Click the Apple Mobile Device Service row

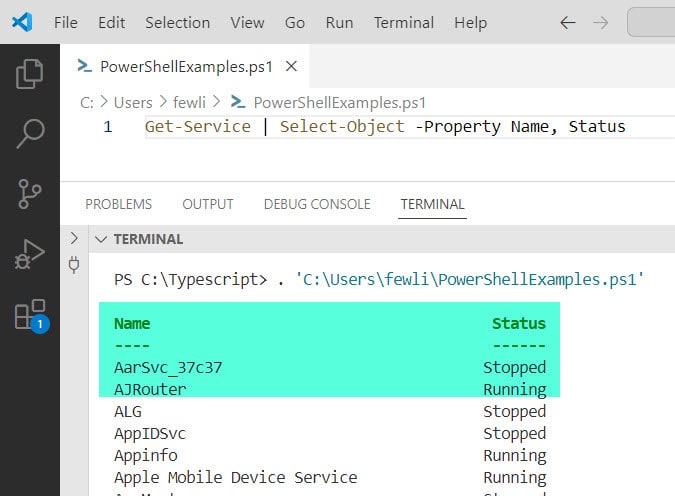pyautogui.click(x=235, y=477)
